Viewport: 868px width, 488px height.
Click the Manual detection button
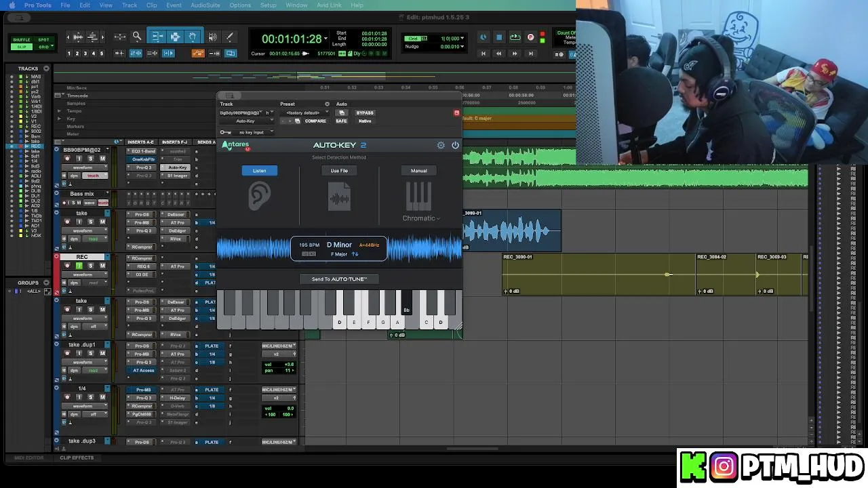(x=418, y=171)
